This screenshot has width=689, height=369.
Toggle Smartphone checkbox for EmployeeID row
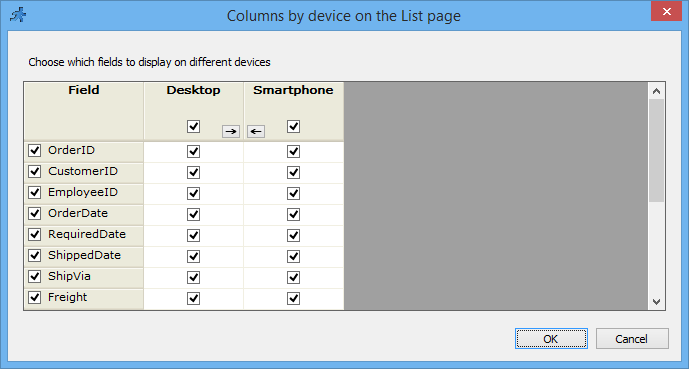coord(294,194)
